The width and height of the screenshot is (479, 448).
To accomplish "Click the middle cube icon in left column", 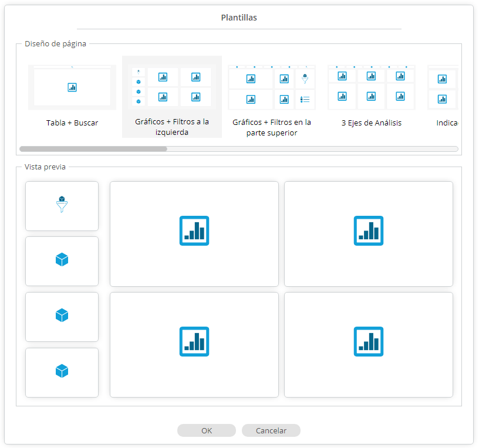I will [x=62, y=315].
